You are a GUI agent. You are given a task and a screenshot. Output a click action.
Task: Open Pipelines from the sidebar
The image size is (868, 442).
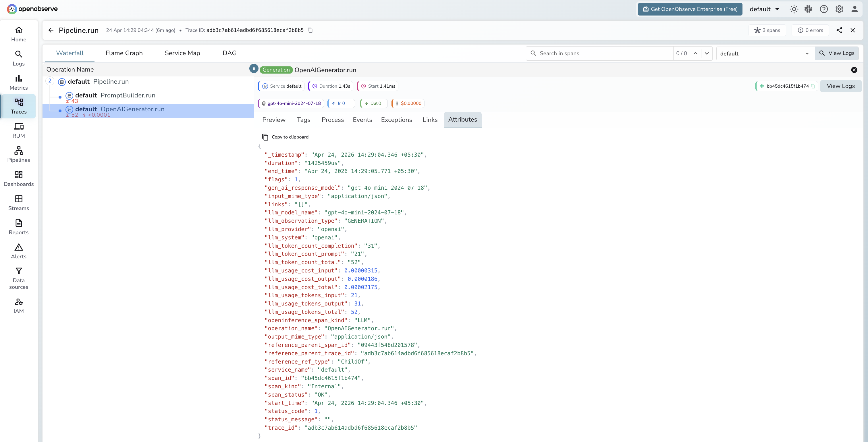(x=19, y=154)
